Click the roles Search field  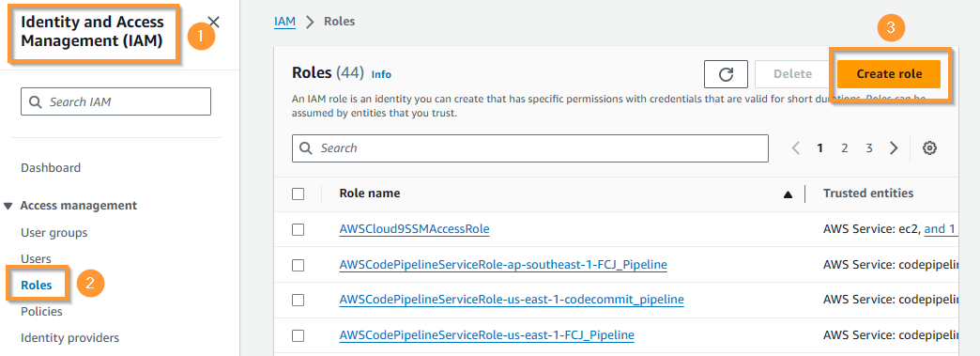(x=530, y=148)
